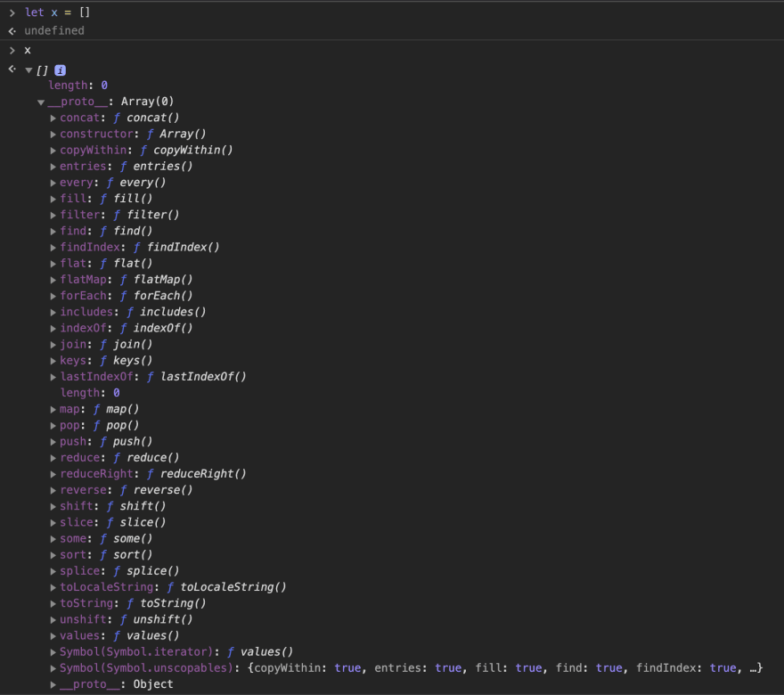This screenshot has height=695, width=784.
Task: Expand the fill function entry
Action: (x=53, y=199)
